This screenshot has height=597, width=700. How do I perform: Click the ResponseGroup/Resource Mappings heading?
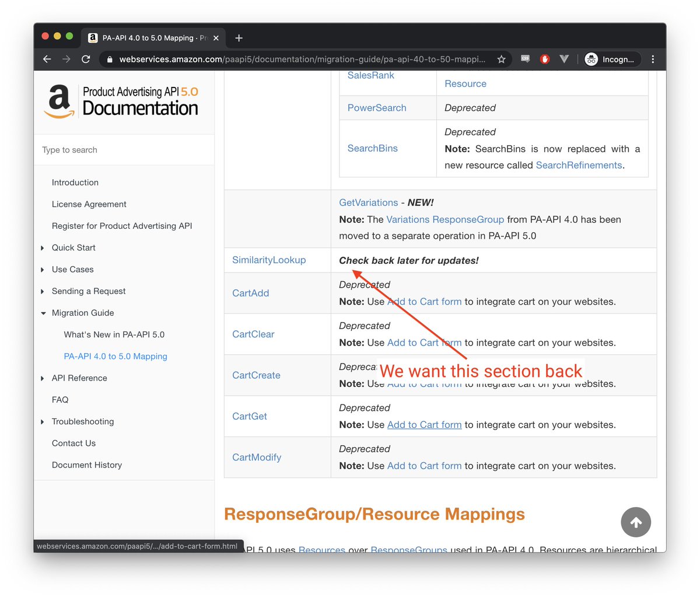(374, 514)
